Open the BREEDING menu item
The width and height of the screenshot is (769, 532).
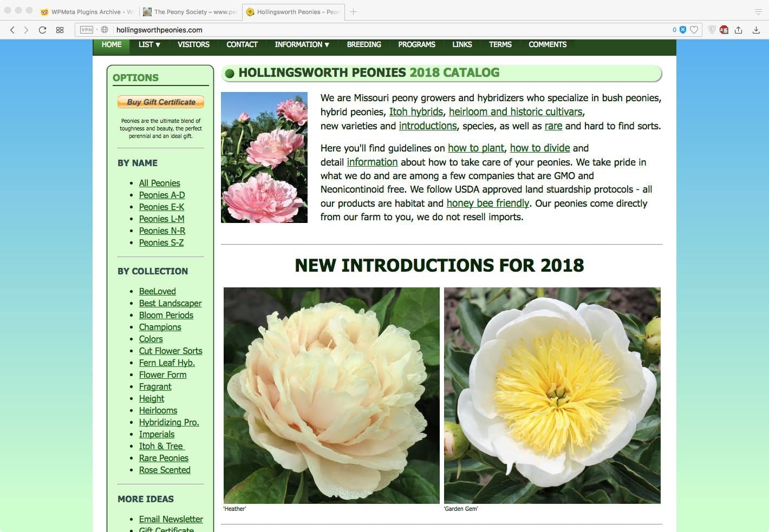(364, 44)
